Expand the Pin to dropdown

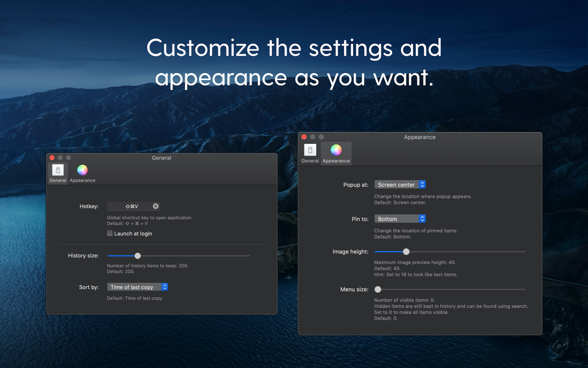pyautogui.click(x=400, y=219)
